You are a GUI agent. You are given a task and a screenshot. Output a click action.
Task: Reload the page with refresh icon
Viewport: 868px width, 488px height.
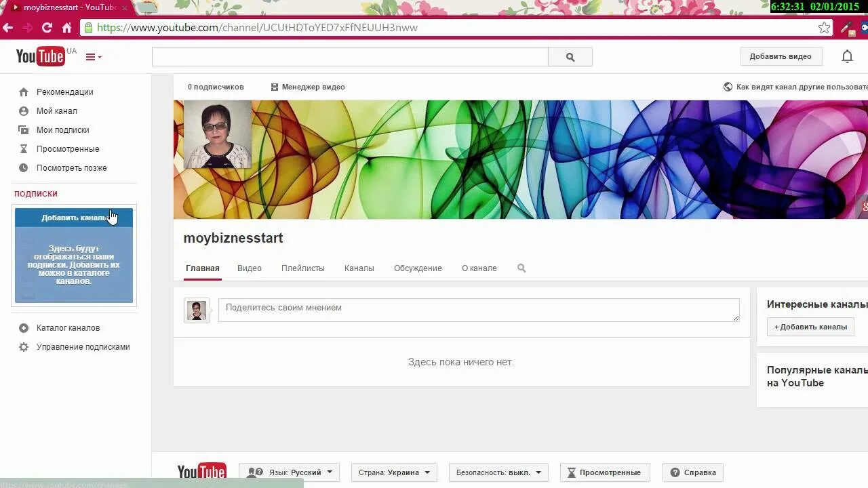point(47,28)
